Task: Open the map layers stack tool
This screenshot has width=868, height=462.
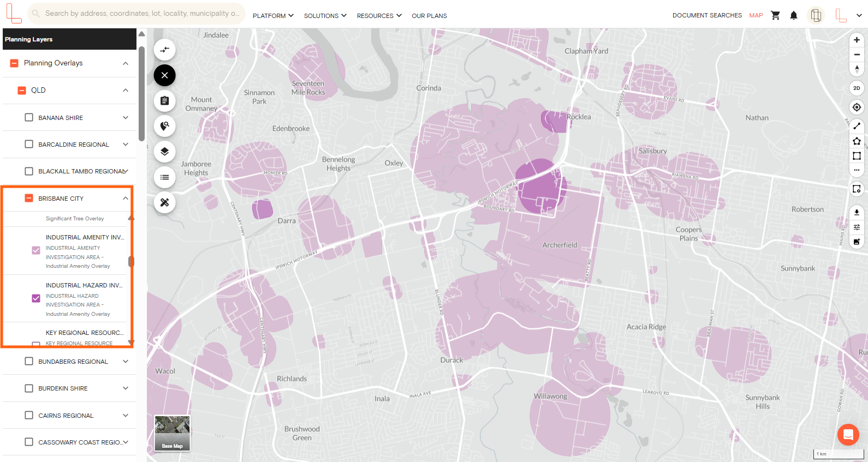Action: 164,152
